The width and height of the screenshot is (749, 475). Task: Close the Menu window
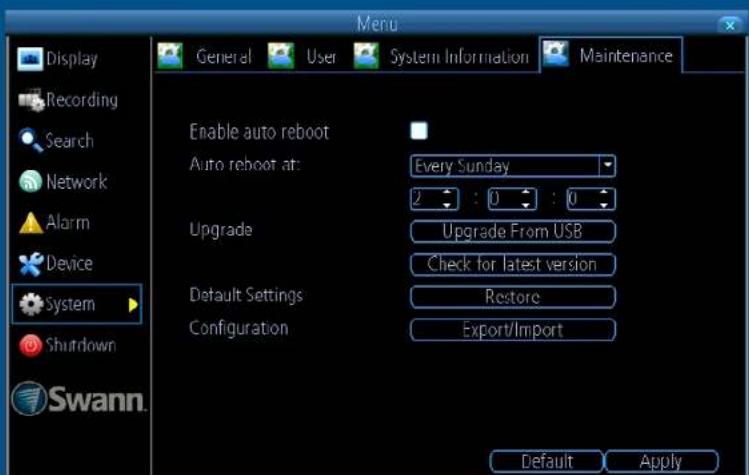coord(730,25)
